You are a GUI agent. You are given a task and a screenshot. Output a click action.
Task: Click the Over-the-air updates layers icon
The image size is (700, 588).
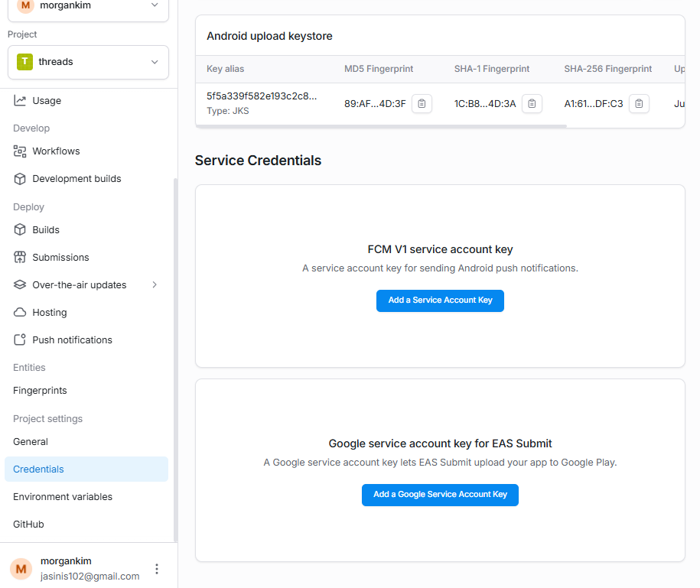[x=20, y=284]
